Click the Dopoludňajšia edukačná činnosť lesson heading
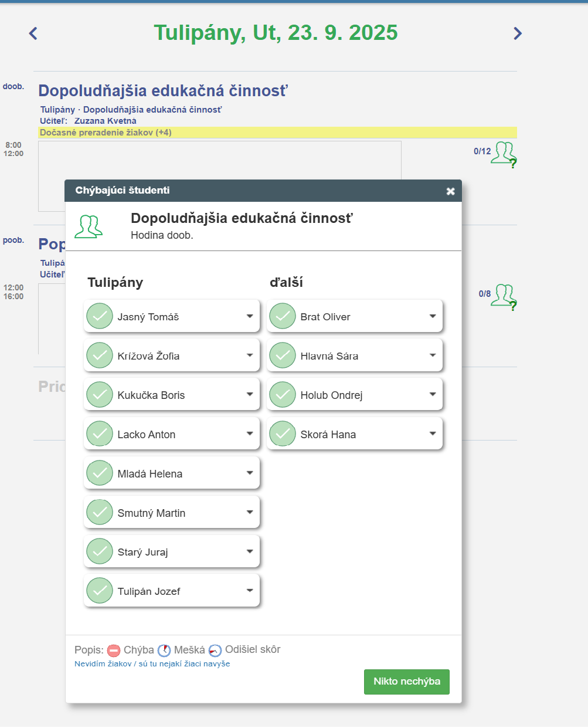Screen dimensions: 588x728 pyautogui.click(x=163, y=91)
